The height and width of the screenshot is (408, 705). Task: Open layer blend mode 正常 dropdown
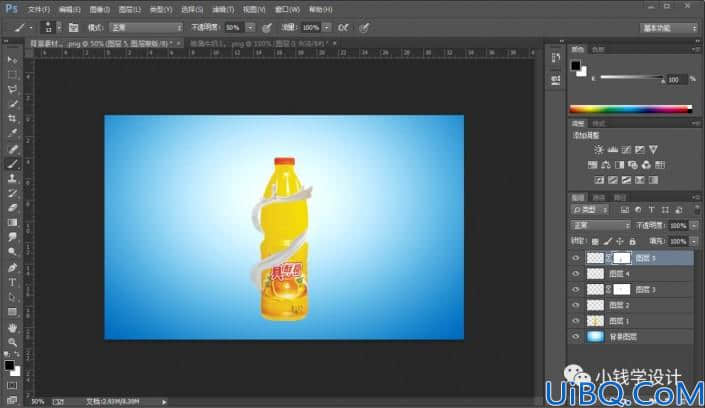[x=600, y=225]
